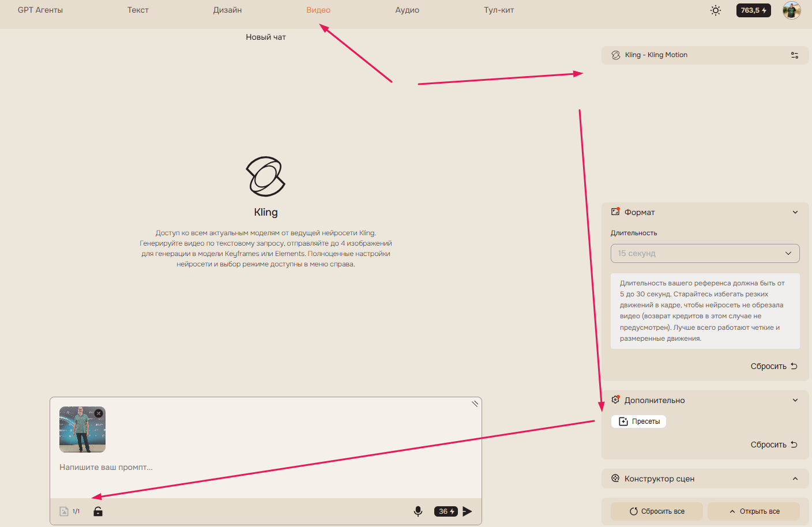This screenshot has width=812, height=527.
Task: Open the user profile avatar
Action: [792, 10]
